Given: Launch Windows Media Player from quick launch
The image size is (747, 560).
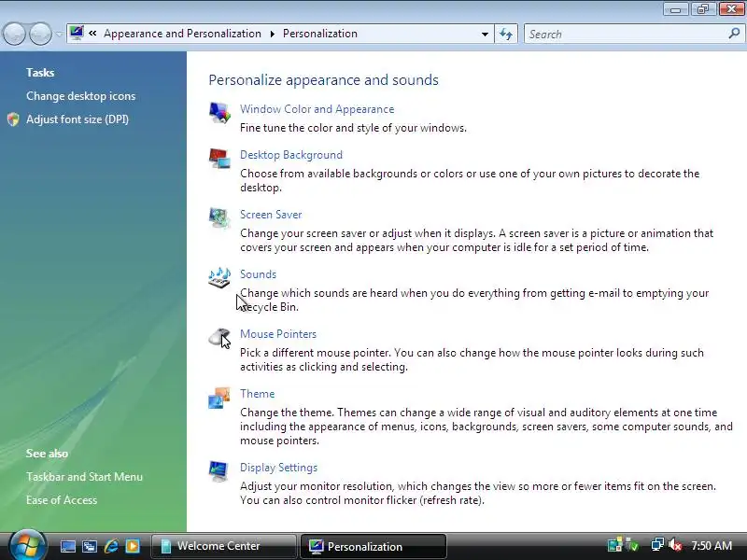Looking at the screenshot, I should 133,546.
